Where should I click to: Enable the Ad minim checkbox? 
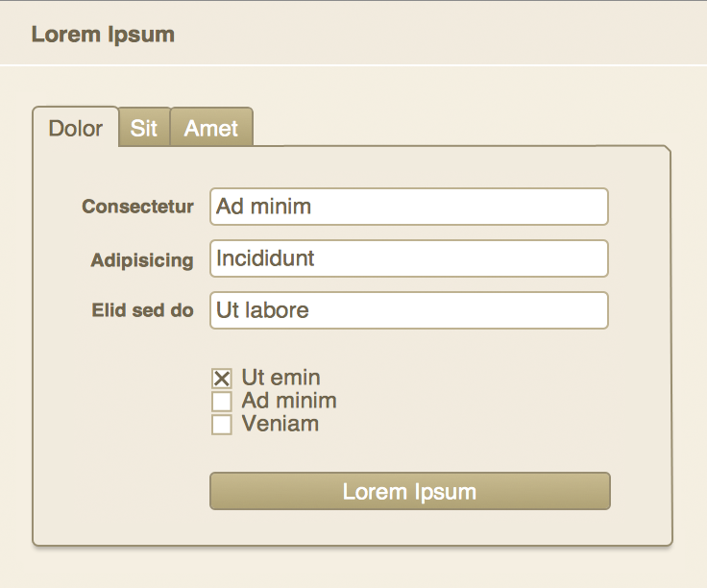pos(222,401)
